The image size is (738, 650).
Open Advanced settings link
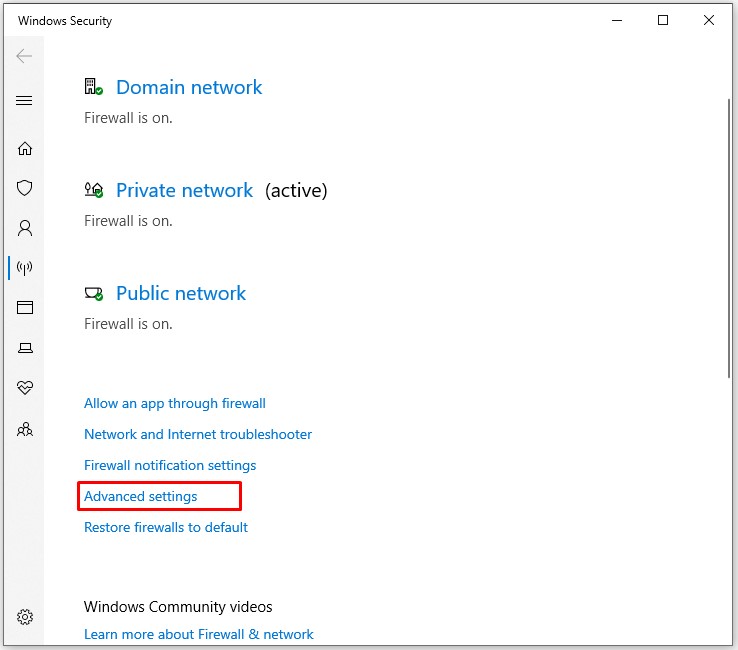click(141, 497)
